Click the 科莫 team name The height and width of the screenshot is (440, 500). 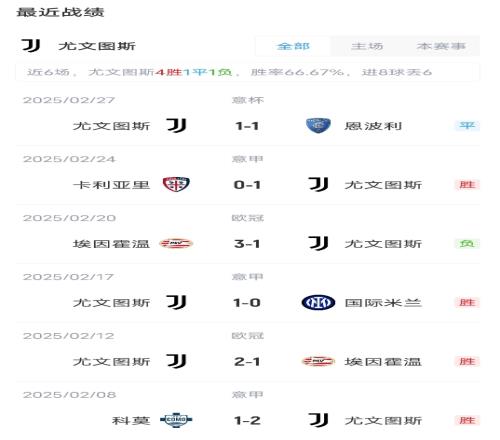click(x=131, y=420)
